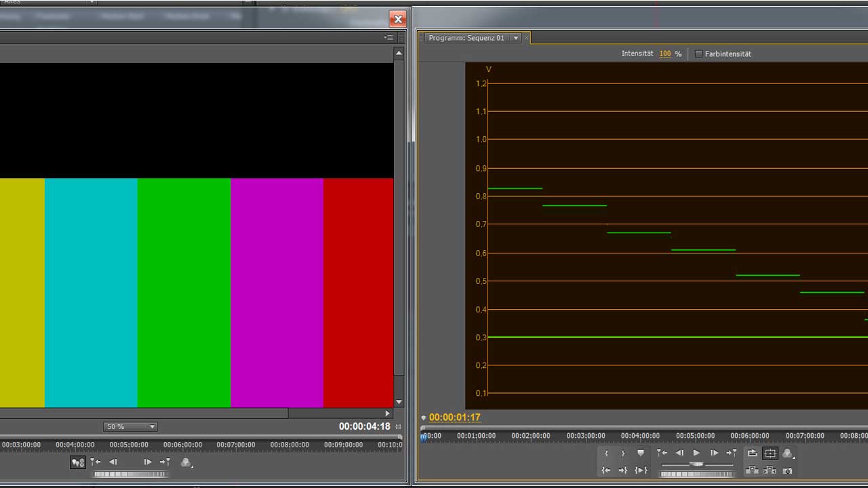This screenshot has width=868, height=488.
Task: Click the Lift button in Program monitor
Action: point(752,470)
